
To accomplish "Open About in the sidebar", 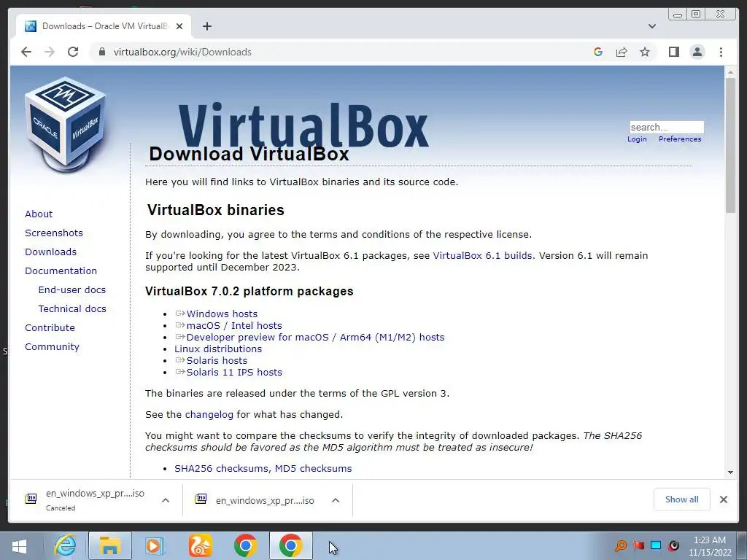I will (39, 214).
